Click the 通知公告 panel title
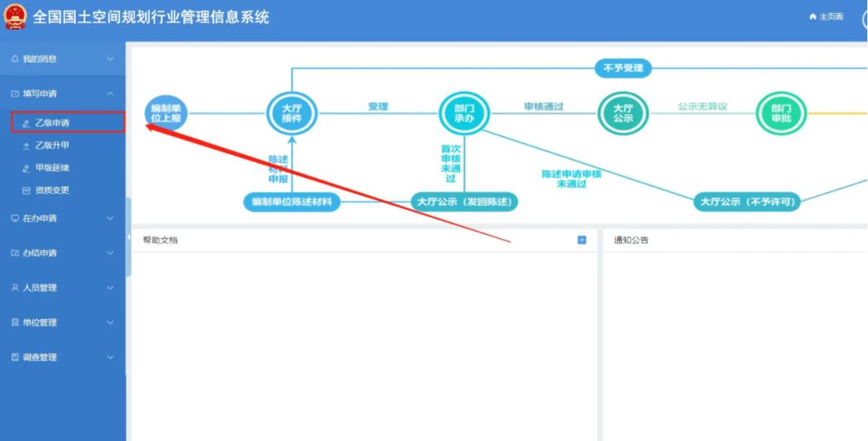This screenshot has width=868, height=441. click(x=631, y=240)
